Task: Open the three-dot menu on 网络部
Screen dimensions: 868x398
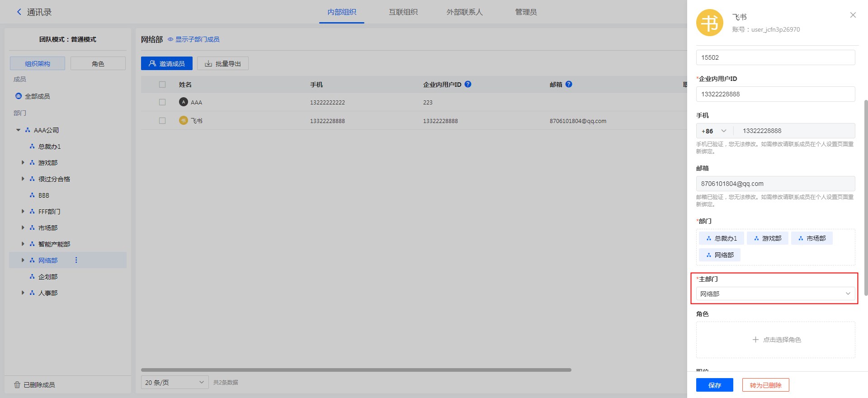Action: (76, 260)
